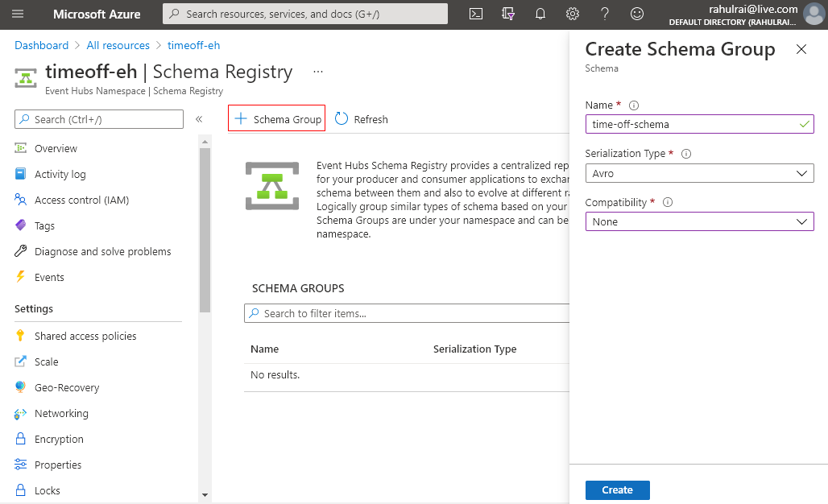Open the feedback smiley icon
The height and width of the screenshot is (504, 828).
tap(637, 14)
